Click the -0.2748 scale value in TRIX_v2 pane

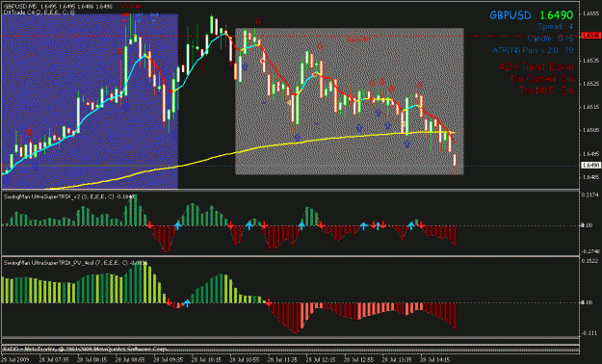pos(590,251)
